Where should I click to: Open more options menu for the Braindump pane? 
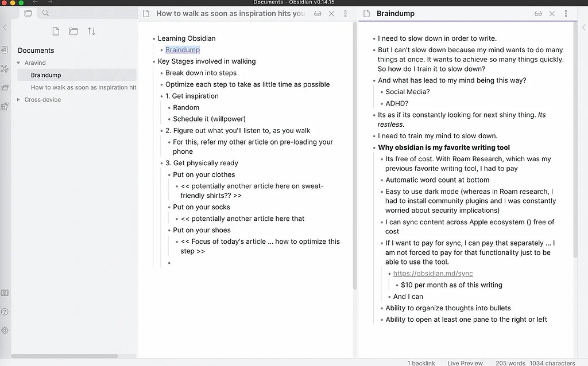click(566, 13)
